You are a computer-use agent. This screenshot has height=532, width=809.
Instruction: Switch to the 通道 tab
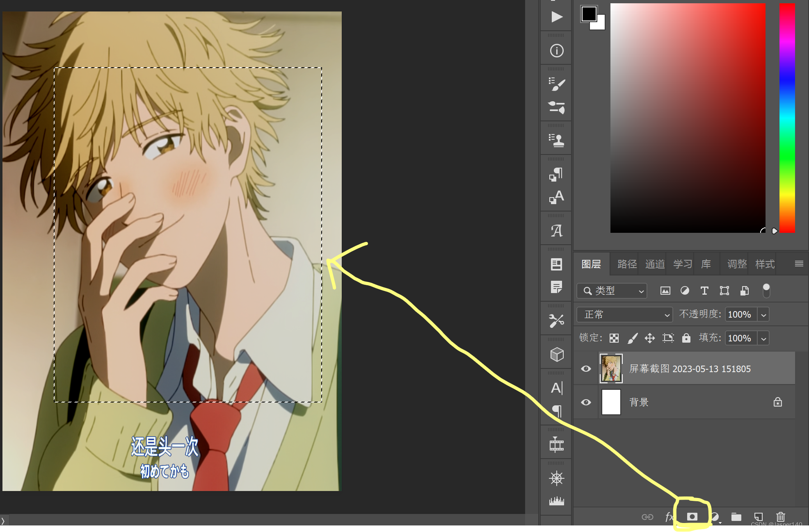(x=655, y=264)
